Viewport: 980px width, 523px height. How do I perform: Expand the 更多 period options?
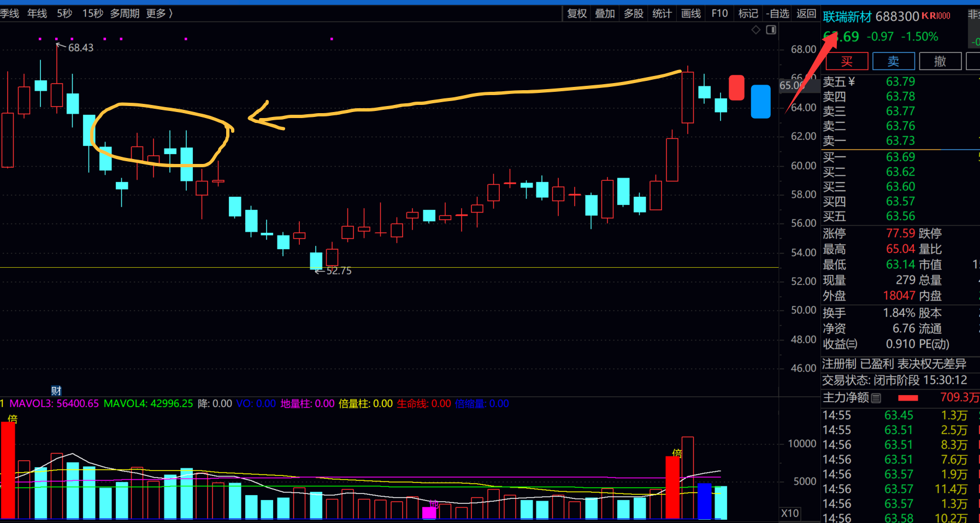tap(160, 13)
